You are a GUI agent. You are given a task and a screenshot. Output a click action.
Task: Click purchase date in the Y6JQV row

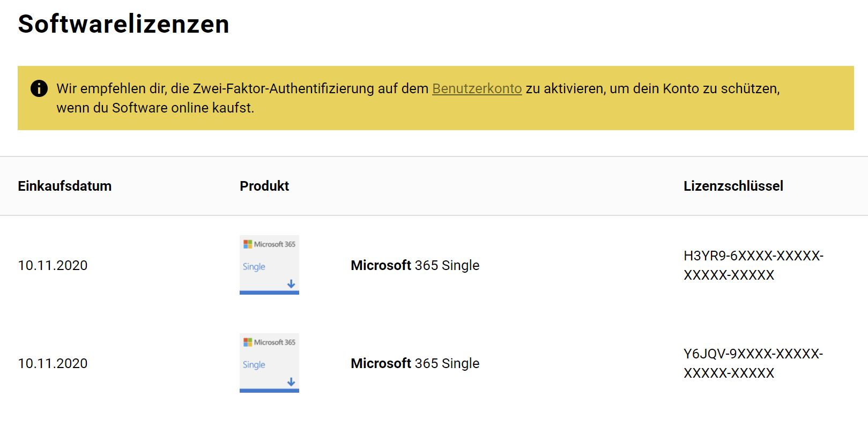(x=53, y=363)
